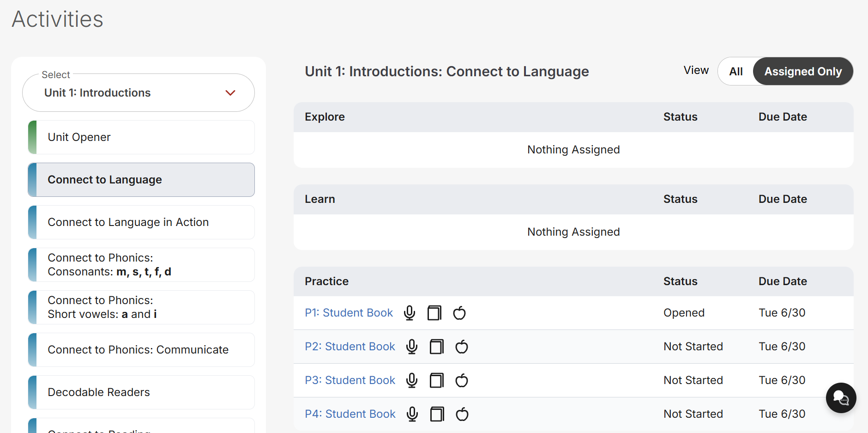Viewport: 868px width, 433px height.
Task: Click the Not Started status of P2
Action: click(693, 347)
